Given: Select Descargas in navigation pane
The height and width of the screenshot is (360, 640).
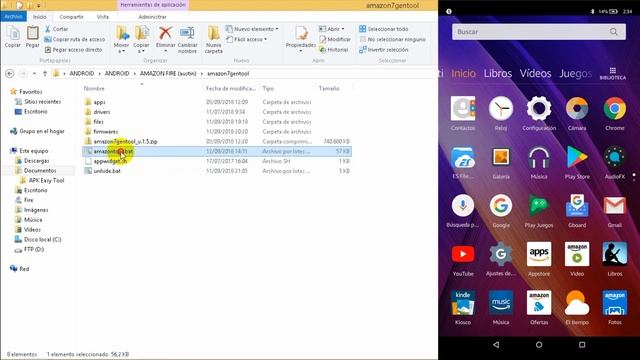Looking at the screenshot, I should (36, 161).
